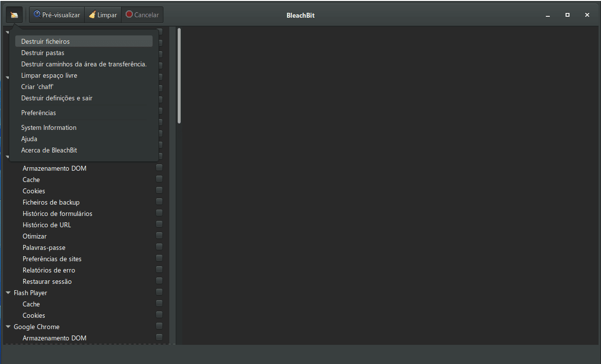The height and width of the screenshot is (364, 601).
Task: Click the cleaner list vertical scrollbar
Action: [179, 75]
